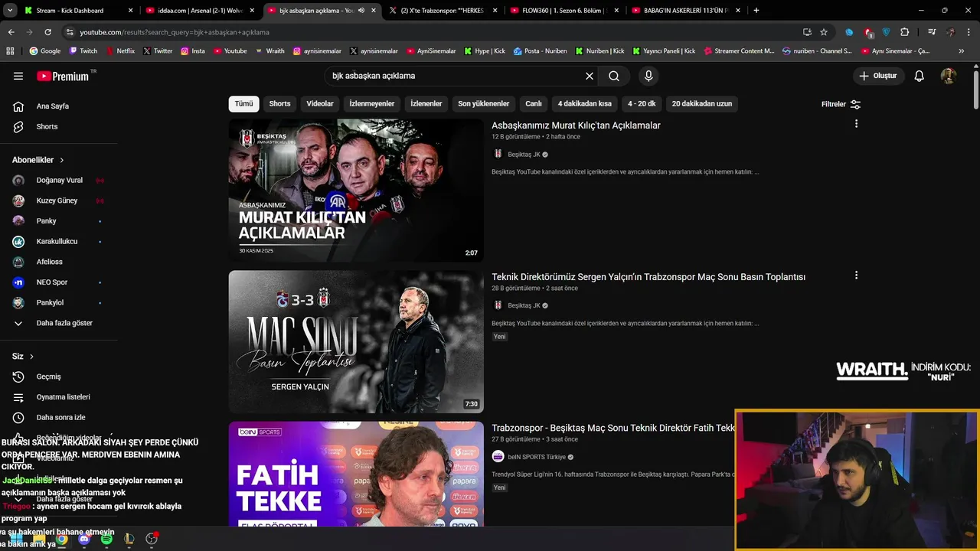Screen dimensions: 980x551
Task: Open Chrome three-dot menu
Action: (x=969, y=32)
